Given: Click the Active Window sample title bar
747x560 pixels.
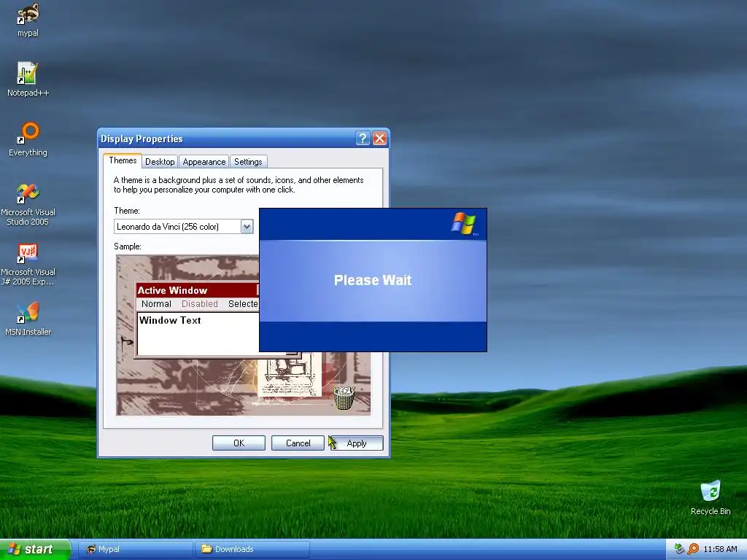Looking at the screenshot, I should point(197,290).
